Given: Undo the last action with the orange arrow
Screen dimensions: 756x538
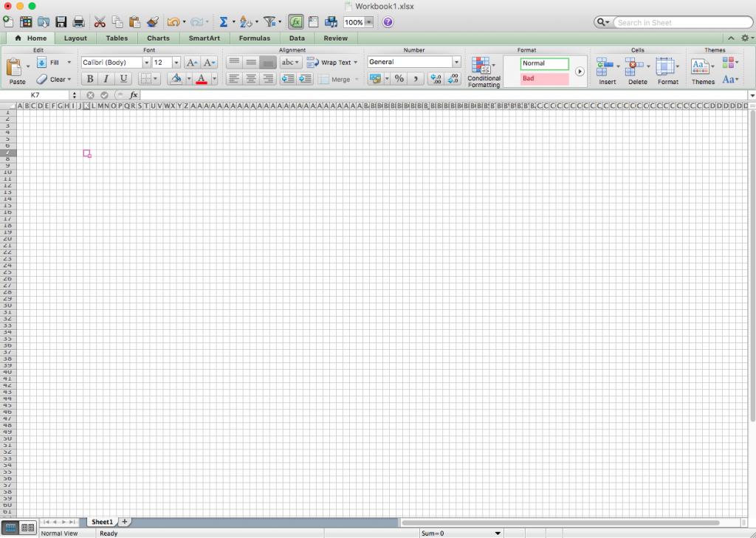Looking at the screenshot, I should [173, 21].
